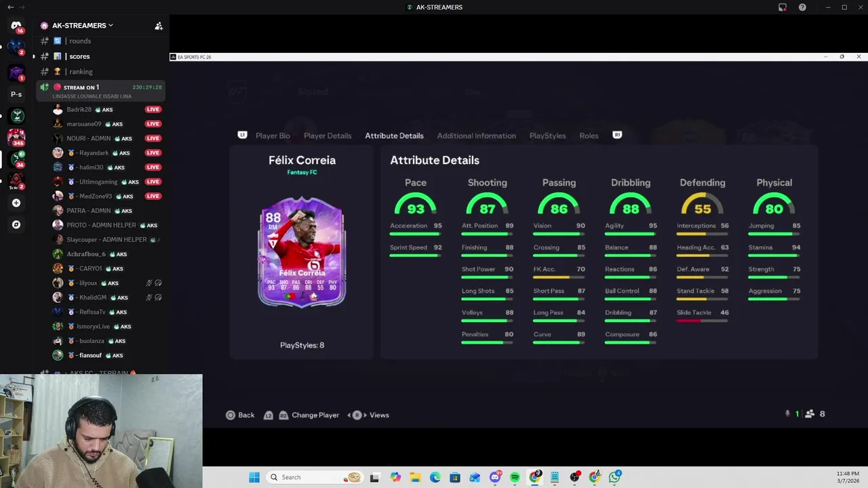Viewport: 868px width, 488px height.
Task: Click the LIVE badge next to MedZone93
Action: click(x=153, y=197)
